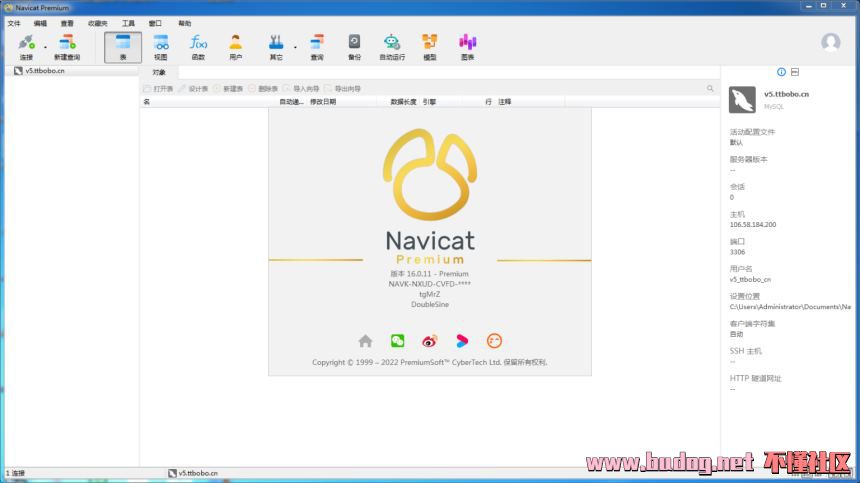Open the User (用户) toolbar icon
Image resolution: width=860 pixels, height=483 pixels.
pos(236,47)
